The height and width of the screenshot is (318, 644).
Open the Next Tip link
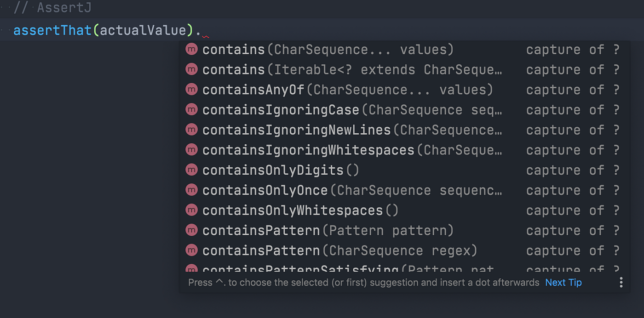(563, 282)
